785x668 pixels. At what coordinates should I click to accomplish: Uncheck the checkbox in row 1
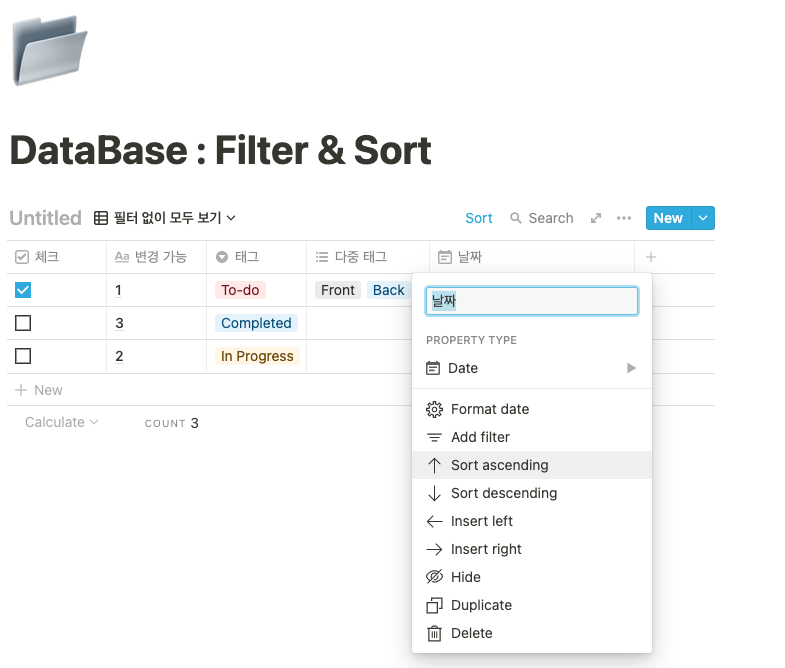[23, 290]
